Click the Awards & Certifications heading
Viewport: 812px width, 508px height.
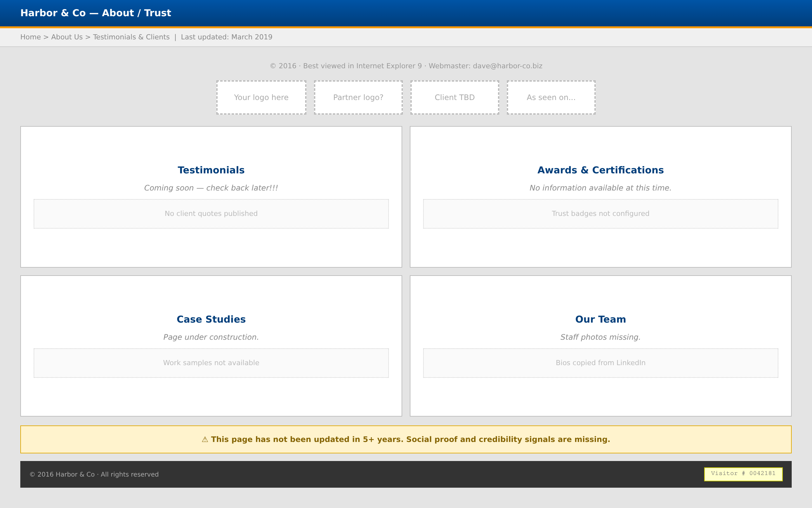coord(601,170)
